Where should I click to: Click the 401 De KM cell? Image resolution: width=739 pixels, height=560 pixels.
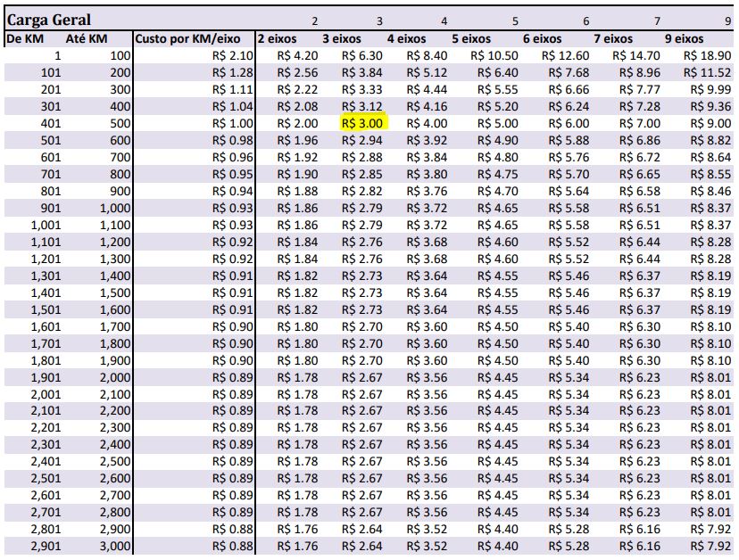pos(51,124)
